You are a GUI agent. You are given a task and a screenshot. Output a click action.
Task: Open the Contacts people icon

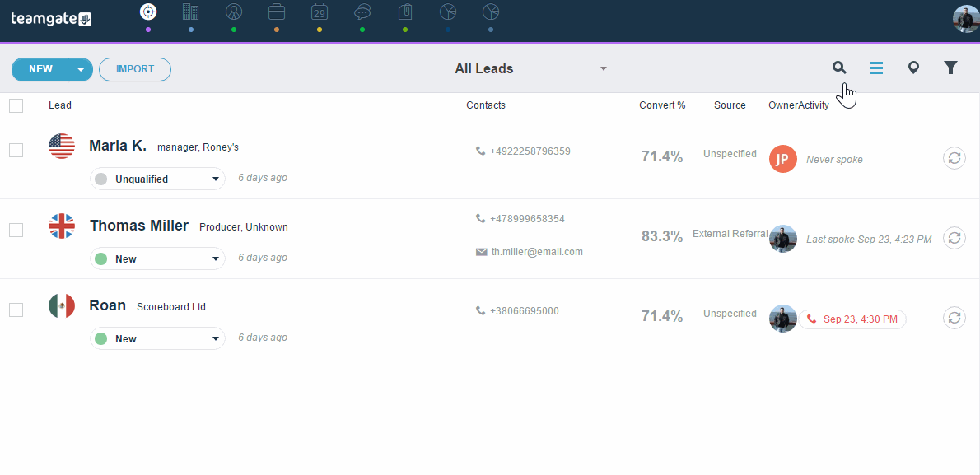[x=234, y=12]
